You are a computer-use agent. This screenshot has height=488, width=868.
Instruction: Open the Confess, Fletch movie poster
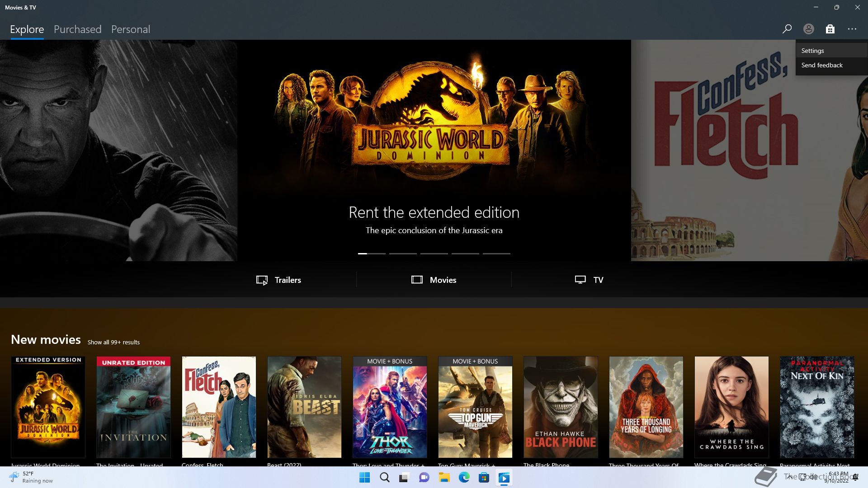219,407
